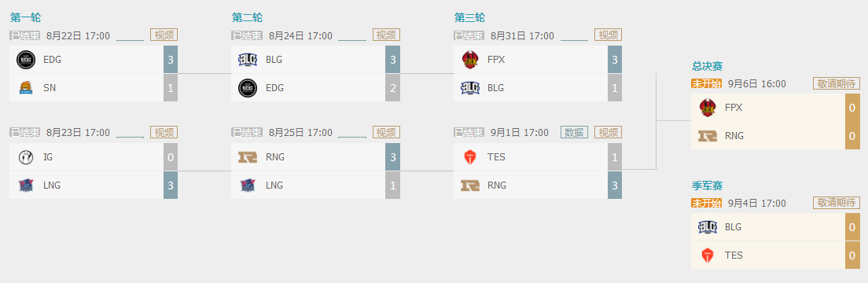
Task: Click TES logo in third-place match
Action: (708, 255)
